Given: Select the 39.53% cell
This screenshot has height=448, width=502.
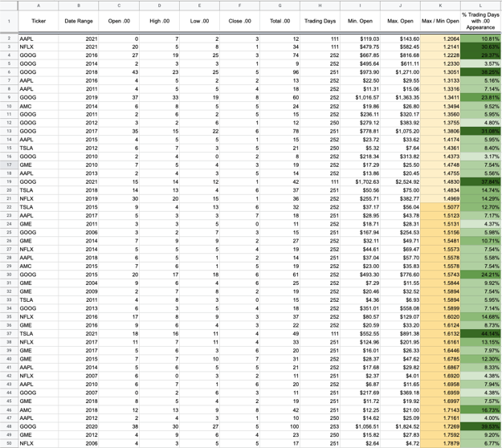Looking at the screenshot, I should (x=480, y=426).
